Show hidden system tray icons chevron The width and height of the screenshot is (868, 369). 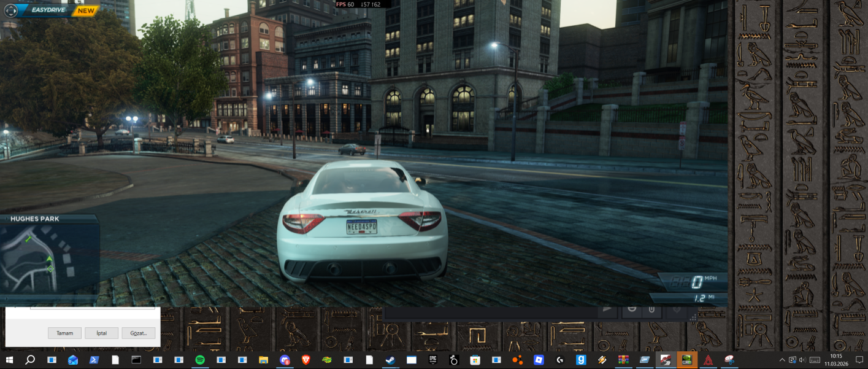pos(782,360)
